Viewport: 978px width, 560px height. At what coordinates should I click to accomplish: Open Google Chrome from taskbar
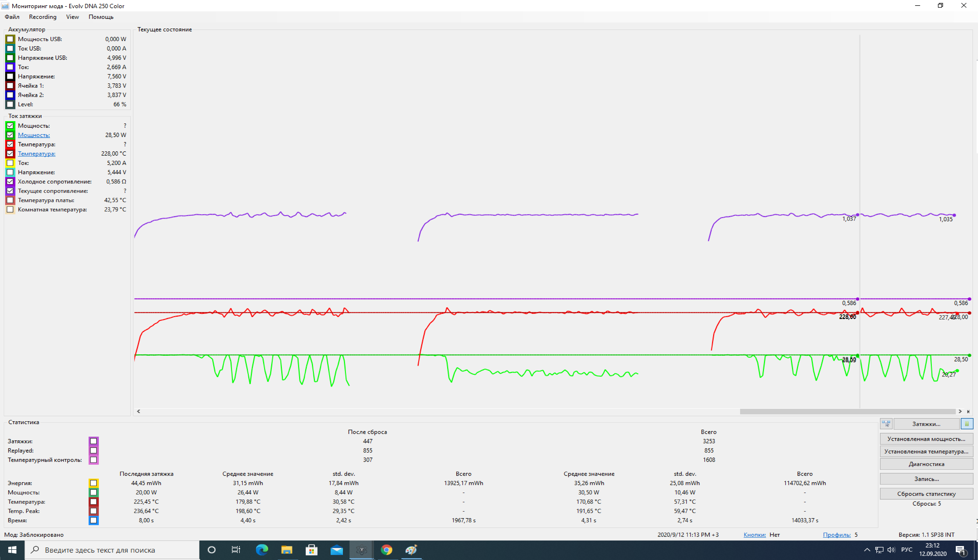(x=386, y=550)
